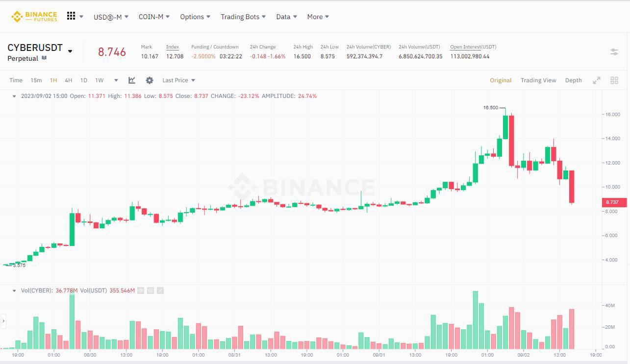Viewport: 630px width, 364px height.
Task: Open multi-chart layout grid icon
Action: click(x=614, y=80)
